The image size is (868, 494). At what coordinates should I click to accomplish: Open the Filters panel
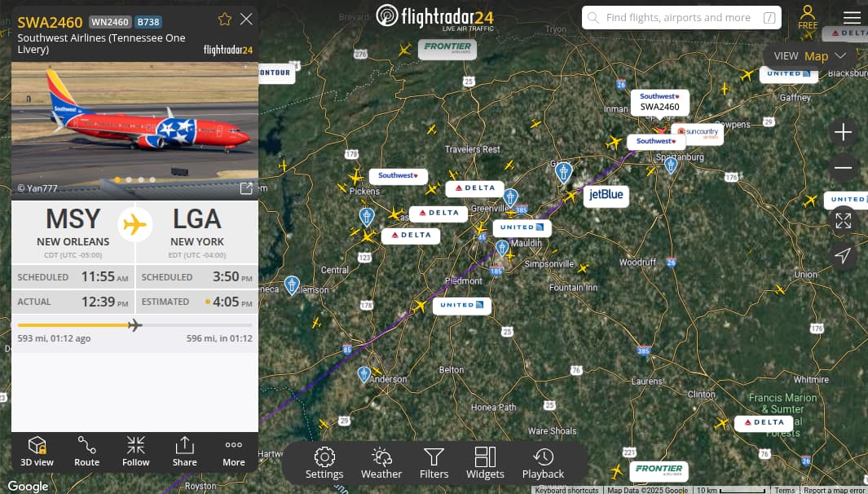tap(434, 464)
